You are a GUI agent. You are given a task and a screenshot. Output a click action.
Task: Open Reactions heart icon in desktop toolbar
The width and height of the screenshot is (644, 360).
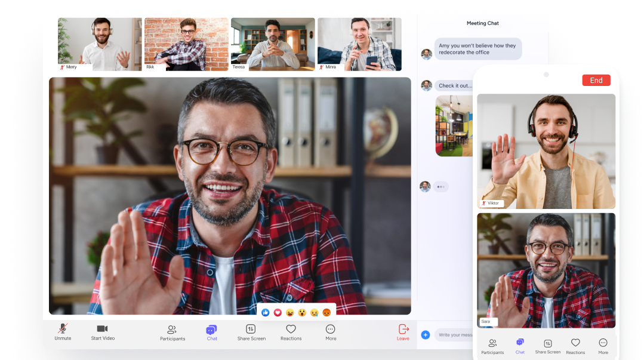291,330
